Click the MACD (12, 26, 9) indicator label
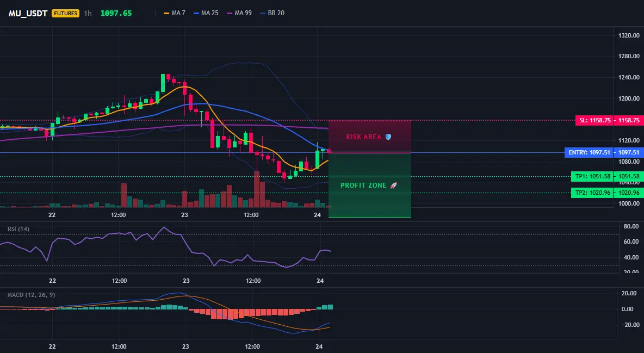The width and height of the screenshot is (644, 353). (x=31, y=295)
